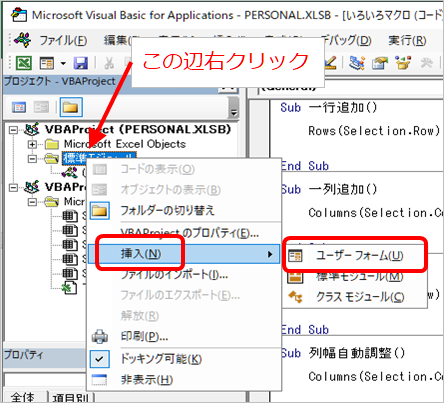The image size is (444, 403).
Task: Open the dropdown arrow beside Insert UserForm icon
Action: click(63, 63)
